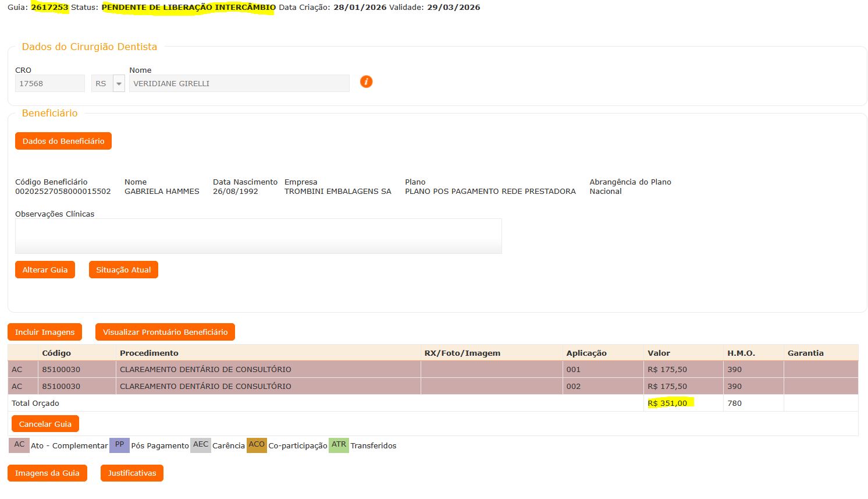Click the AEC Carência legend swatch
The height and width of the screenshot is (499, 868).
(201, 445)
